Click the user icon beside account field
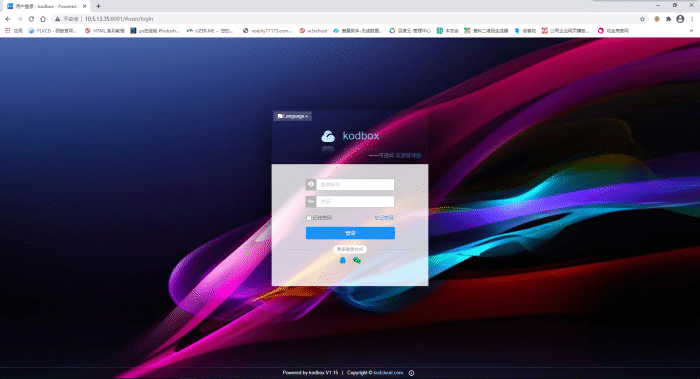 click(x=311, y=184)
